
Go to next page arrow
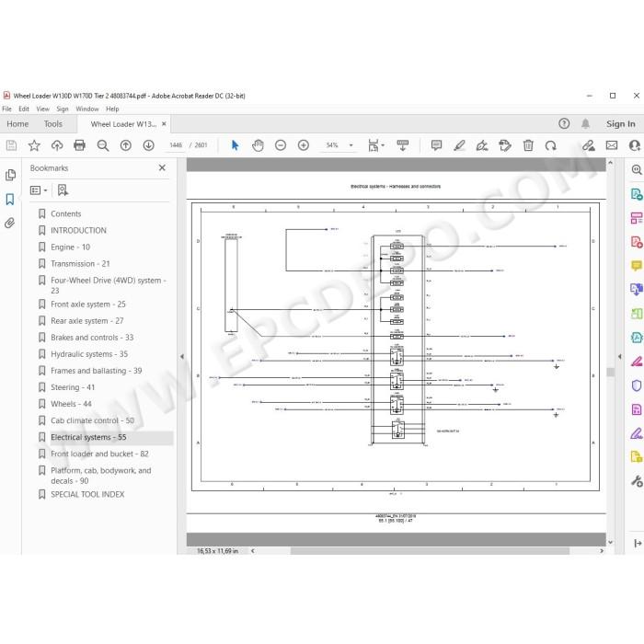[x=149, y=145]
